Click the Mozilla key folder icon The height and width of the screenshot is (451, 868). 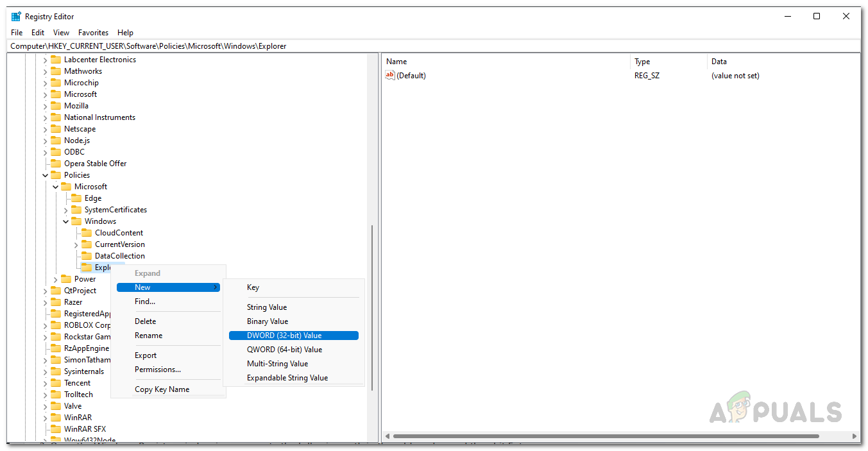(x=56, y=106)
